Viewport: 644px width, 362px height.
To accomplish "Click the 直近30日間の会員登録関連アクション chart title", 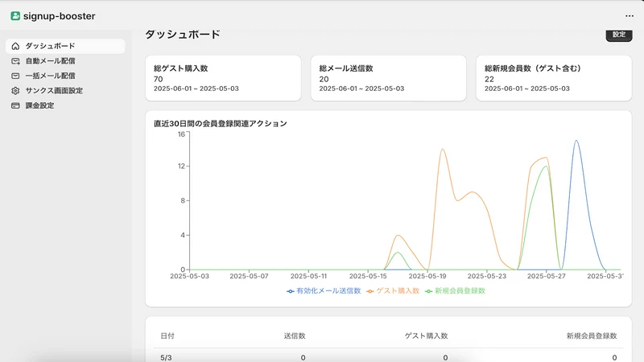I will tap(220, 124).
